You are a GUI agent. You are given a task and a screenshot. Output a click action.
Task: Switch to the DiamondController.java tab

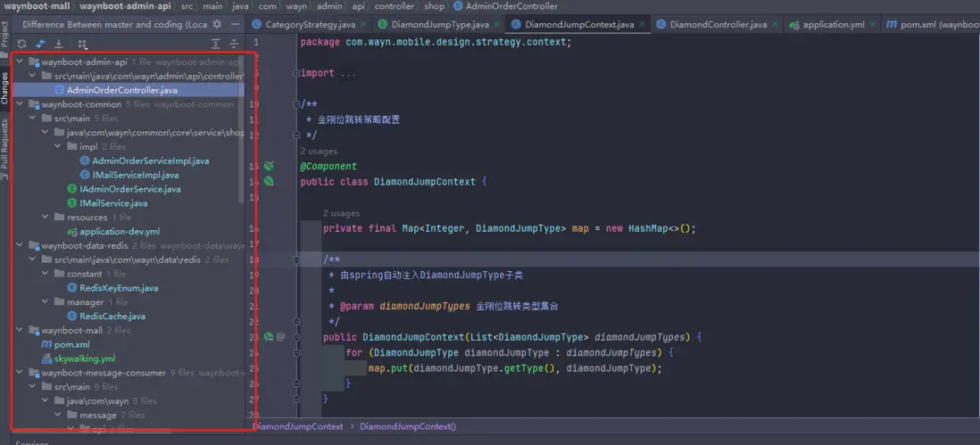coord(717,24)
